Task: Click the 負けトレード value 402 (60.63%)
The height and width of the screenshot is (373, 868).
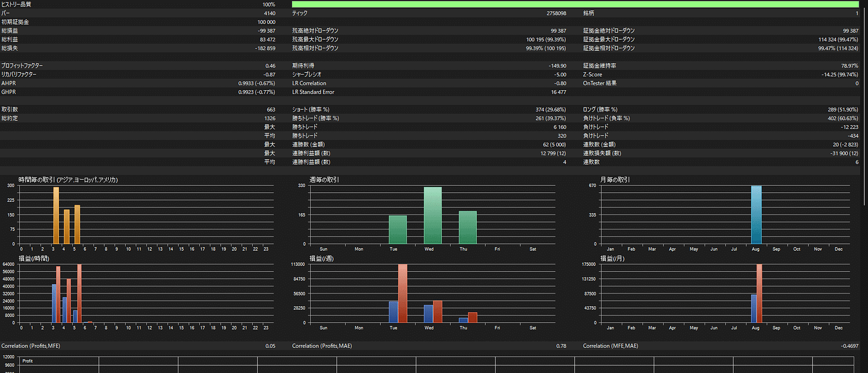Action: point(843,118)
